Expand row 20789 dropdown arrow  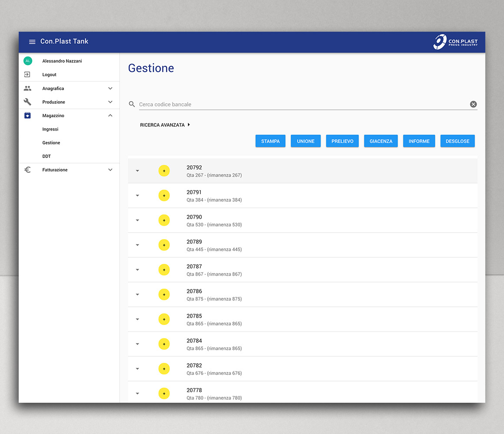click(x=137, y=245)
